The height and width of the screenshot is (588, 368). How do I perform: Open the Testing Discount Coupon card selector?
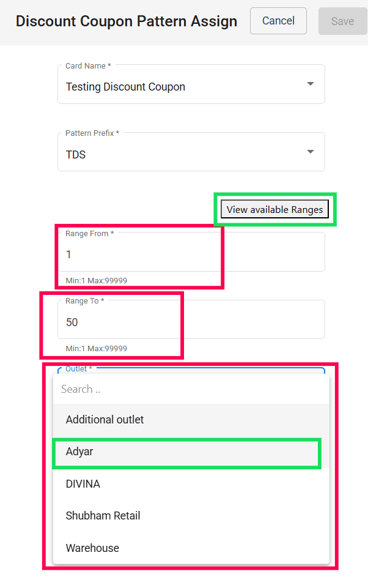coord(183,87)
